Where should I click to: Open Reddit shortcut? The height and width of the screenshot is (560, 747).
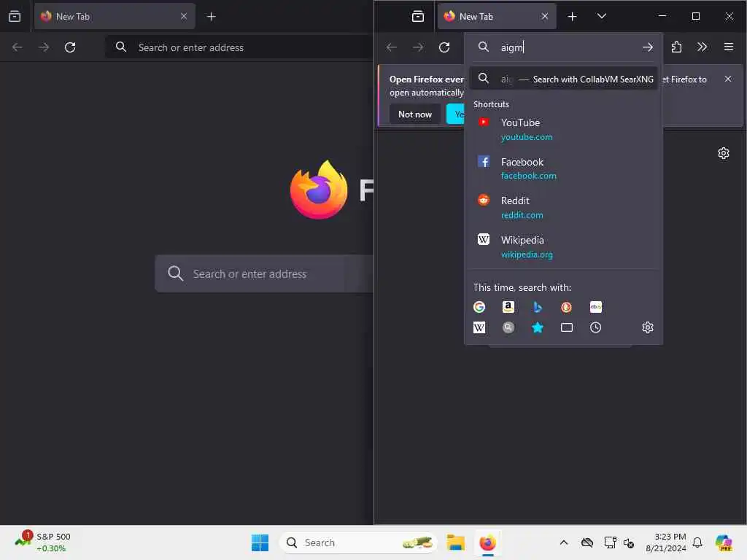pyautogui.click(x=564, y=208)
